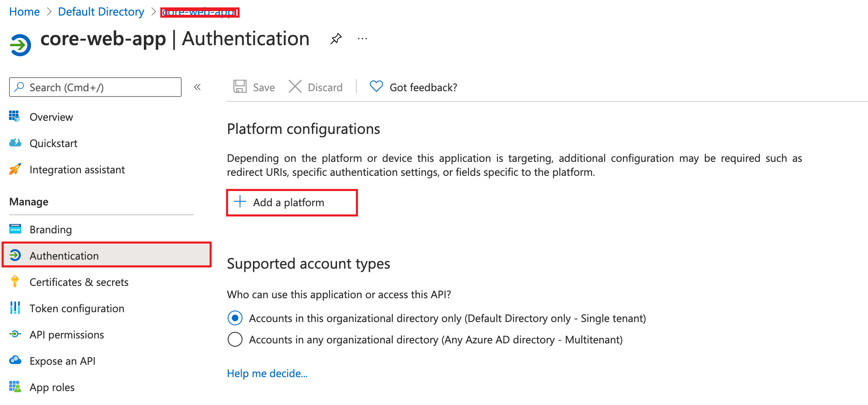Click the Integration assistant rocket icon
Screen dimensions: 868x405
pyautogui.click(x=15, y=169)
